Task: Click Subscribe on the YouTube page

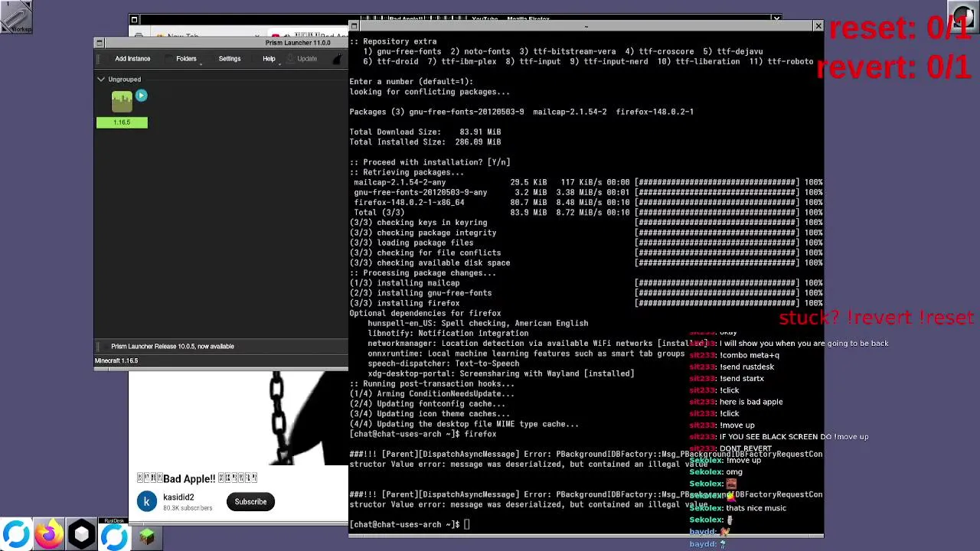Action: [x=250, y=502]
